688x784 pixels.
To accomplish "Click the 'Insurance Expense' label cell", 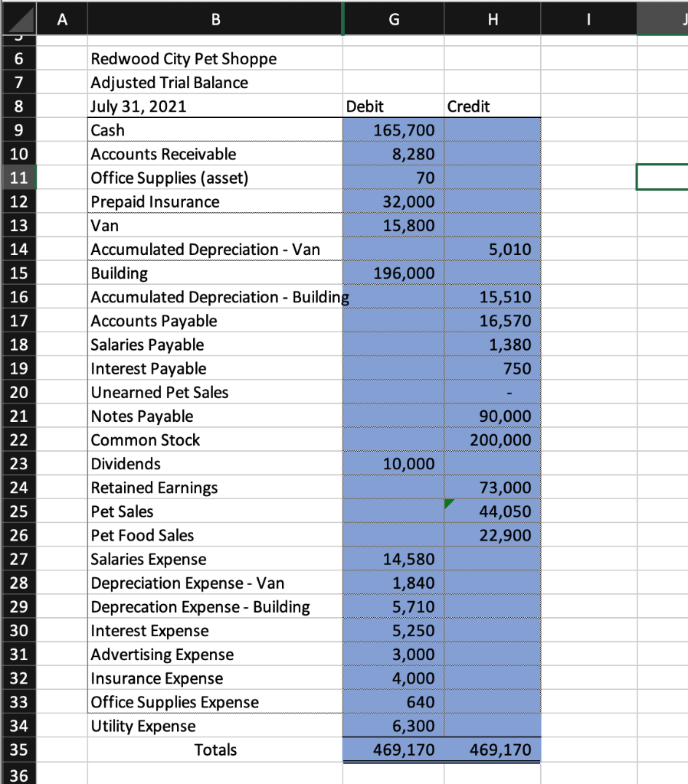I will (x=215, y=678).
